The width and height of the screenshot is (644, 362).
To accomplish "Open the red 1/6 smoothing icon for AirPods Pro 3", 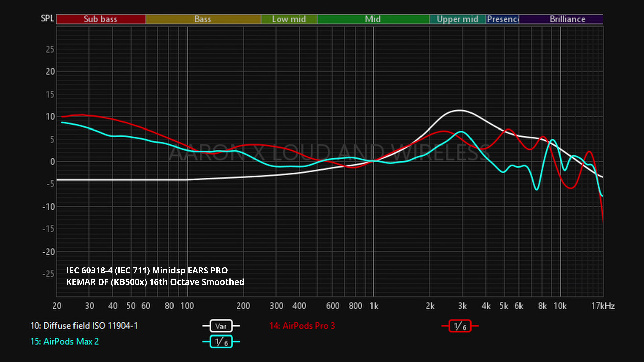I will [x=460, y=326].
